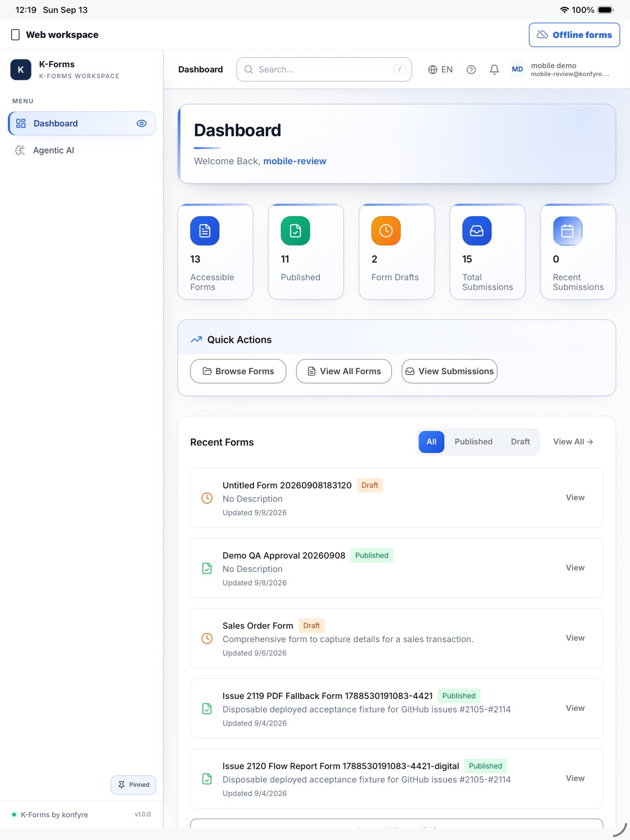Click the Accessible Forms document icon

pyautogui.click(x=205, y=231)
